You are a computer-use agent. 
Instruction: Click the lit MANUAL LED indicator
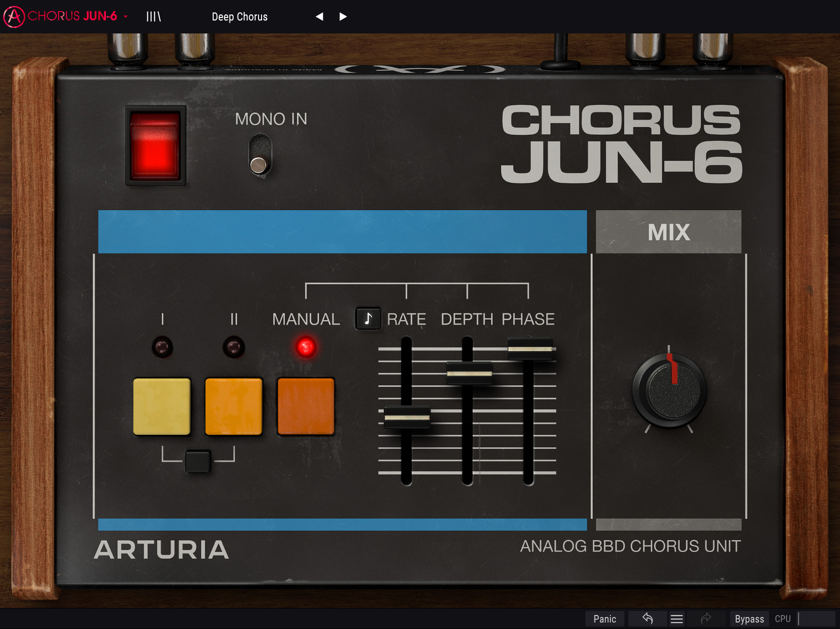point(305,347)
